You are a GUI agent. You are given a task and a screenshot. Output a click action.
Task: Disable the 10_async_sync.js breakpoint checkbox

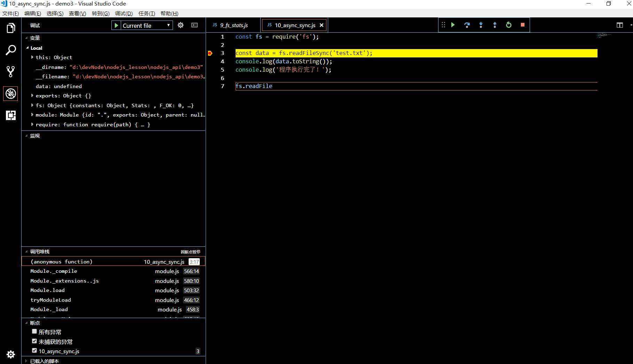pos(34,351)
